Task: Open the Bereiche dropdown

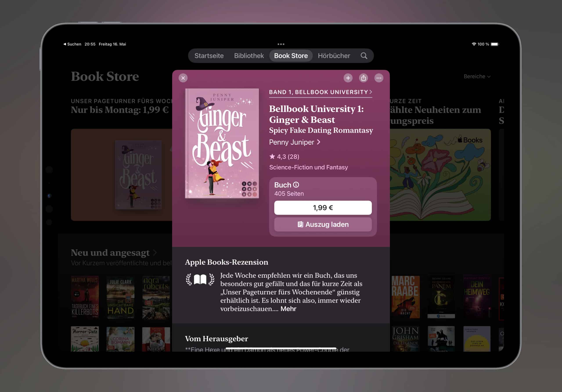Action: click(477, 77)
